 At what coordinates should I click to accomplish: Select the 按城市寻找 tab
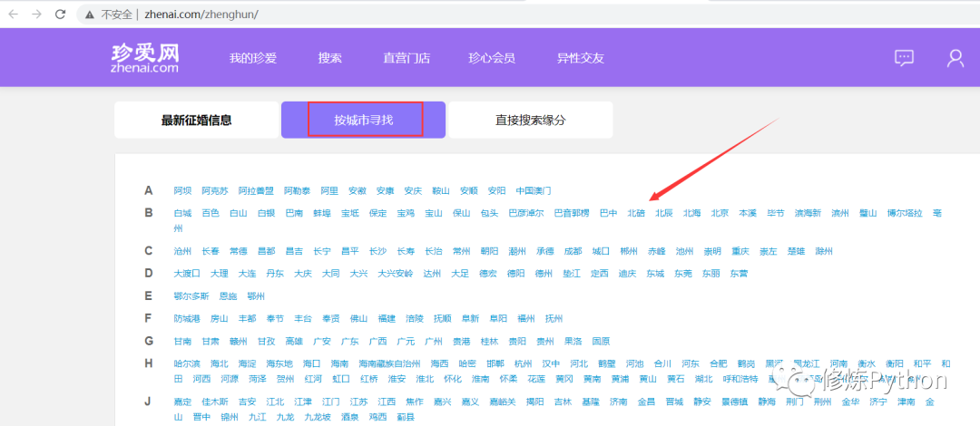(365, 120)
